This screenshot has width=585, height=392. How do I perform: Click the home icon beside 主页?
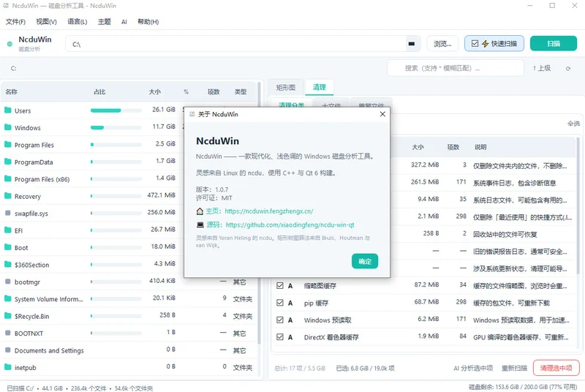tap(200, 211)
